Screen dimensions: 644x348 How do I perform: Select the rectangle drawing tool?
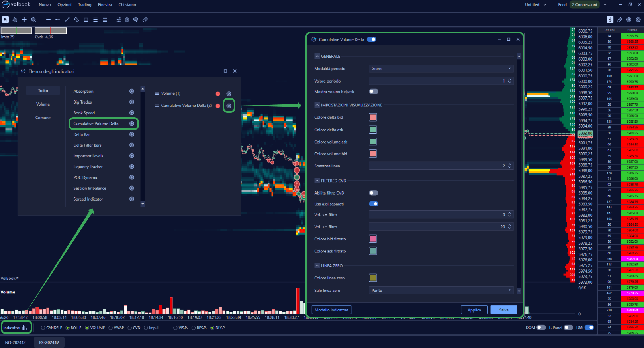coord(86,20)
